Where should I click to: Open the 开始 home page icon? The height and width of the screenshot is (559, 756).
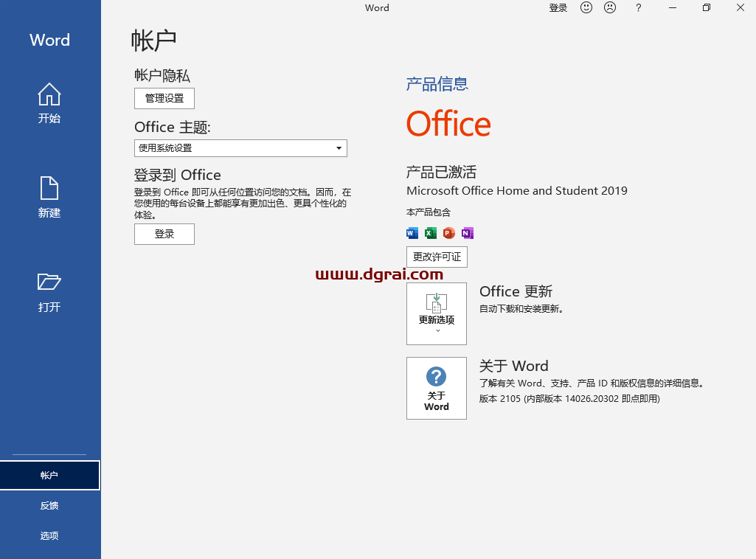coord(49,94)
